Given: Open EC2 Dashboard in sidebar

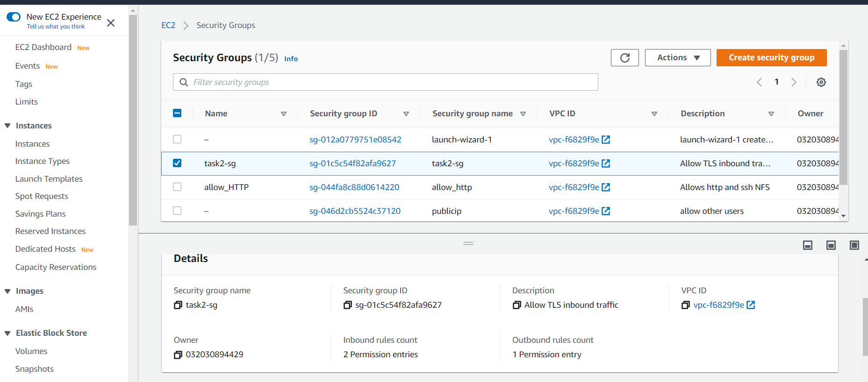Looking at the screenshot, I should [x=43, y=47].
